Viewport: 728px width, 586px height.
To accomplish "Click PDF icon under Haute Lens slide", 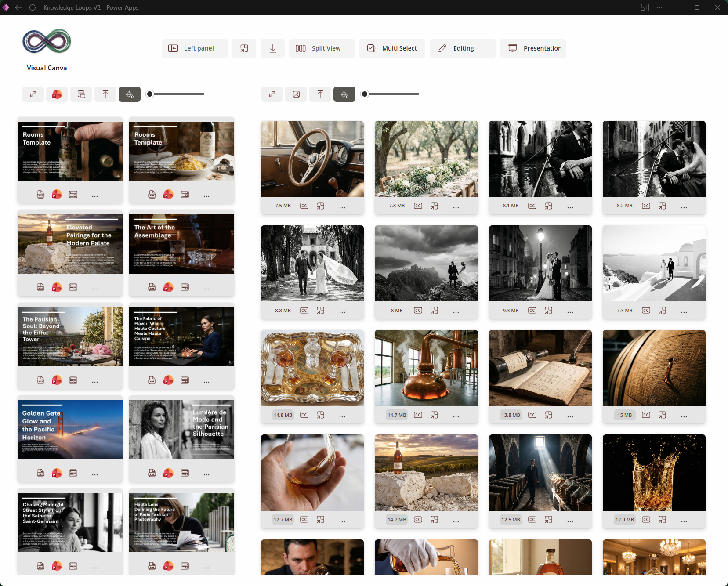I will click(152, 566).
